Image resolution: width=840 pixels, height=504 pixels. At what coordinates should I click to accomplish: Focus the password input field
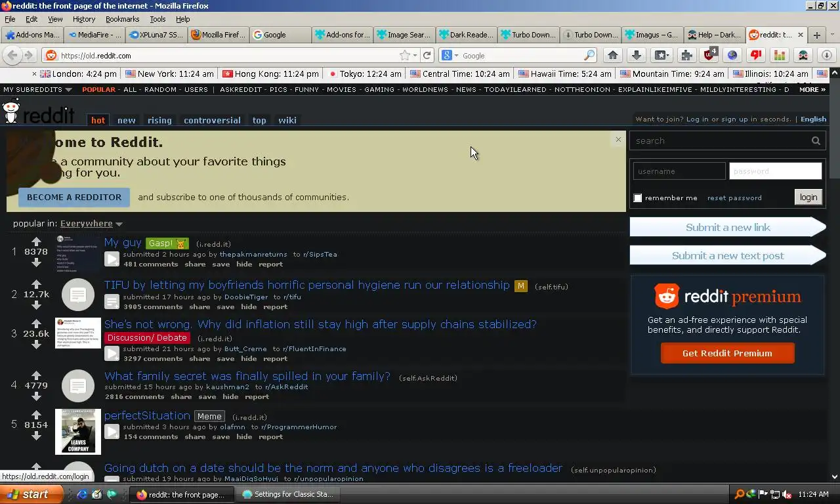coord(775,171)
